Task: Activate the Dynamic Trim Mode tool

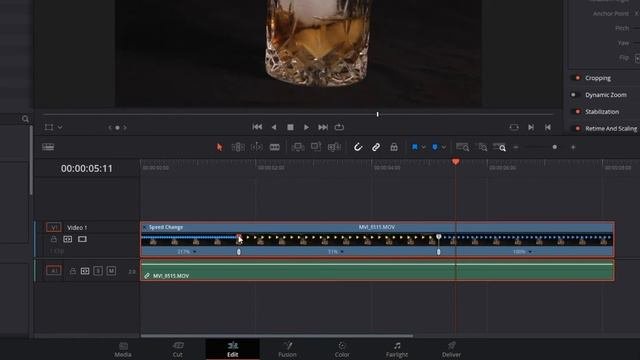Action: (x=257, y=147)
